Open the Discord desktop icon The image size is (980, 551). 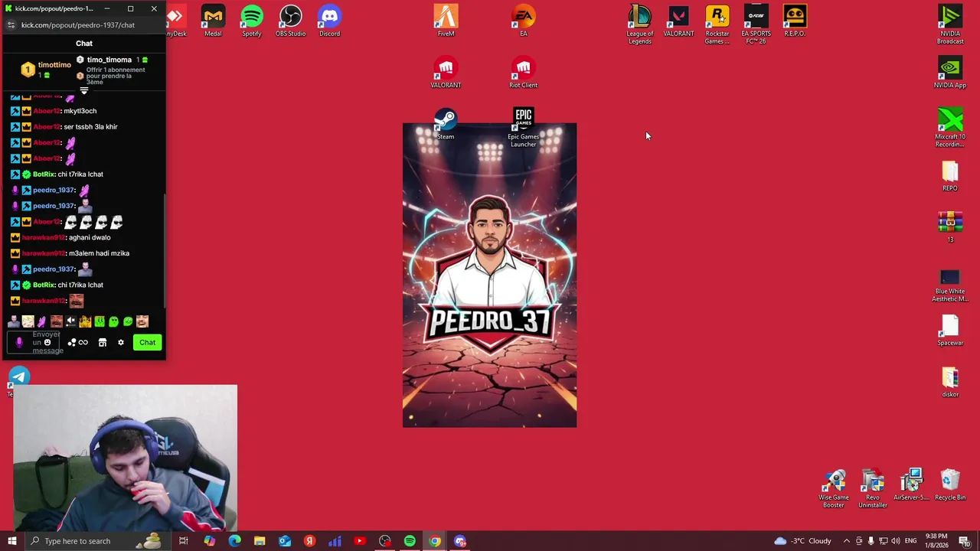[x=329, y=21]
